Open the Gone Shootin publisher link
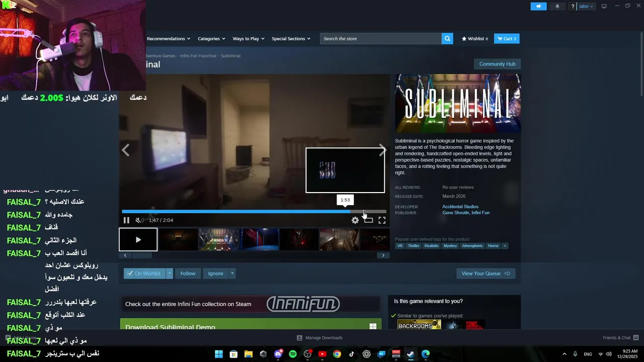The image size is (644, 362). [455, 213]
